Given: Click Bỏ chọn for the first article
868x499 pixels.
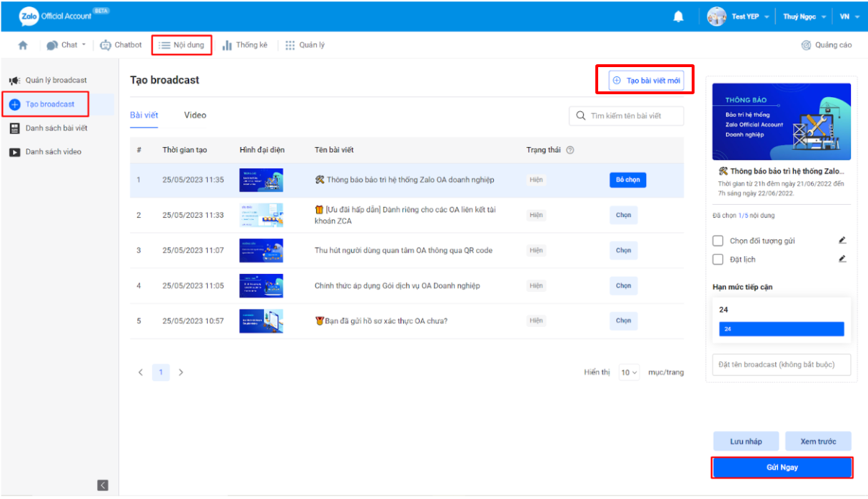Looking at the screenshot, I should pos(627,180).
